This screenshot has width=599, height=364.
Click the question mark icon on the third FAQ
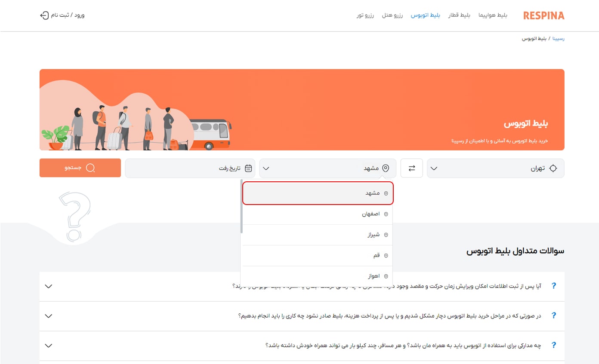553,345
